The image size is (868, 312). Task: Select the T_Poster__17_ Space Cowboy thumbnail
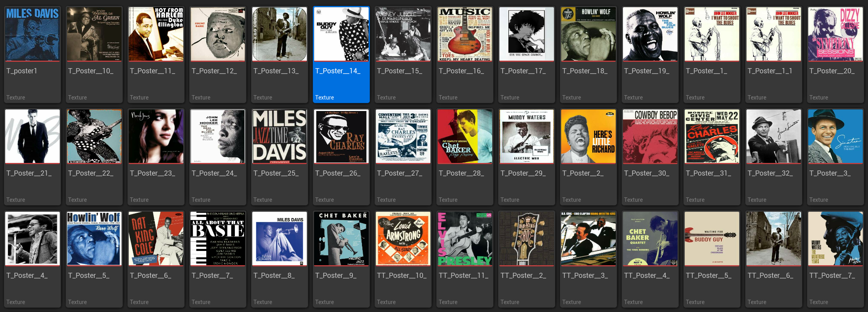pos(527,34)
